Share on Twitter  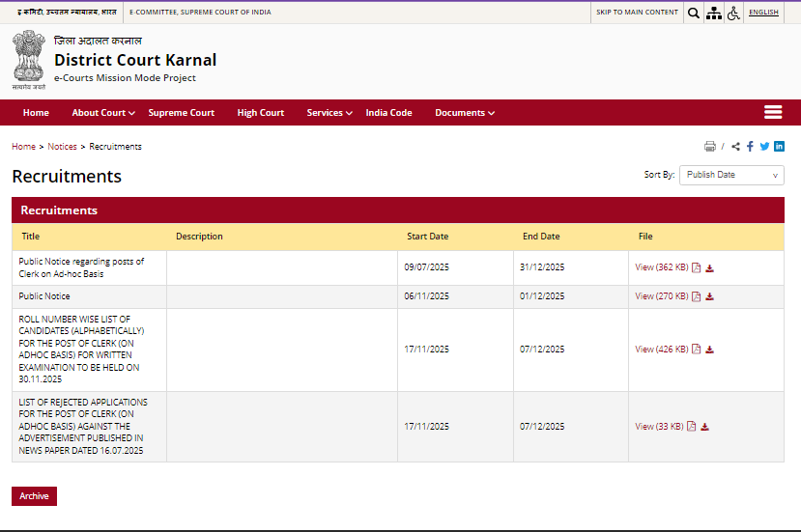(764, 147)
